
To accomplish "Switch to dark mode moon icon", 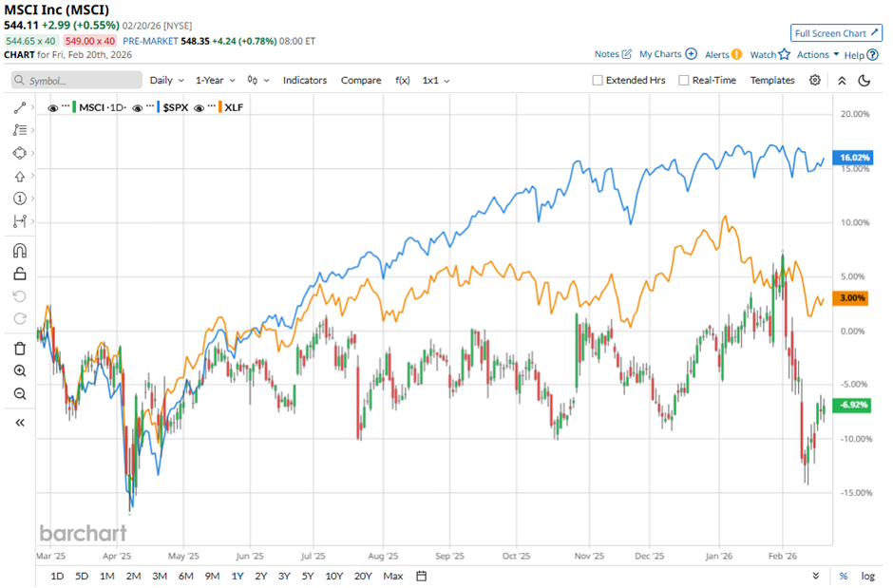I will click(864, 81).
